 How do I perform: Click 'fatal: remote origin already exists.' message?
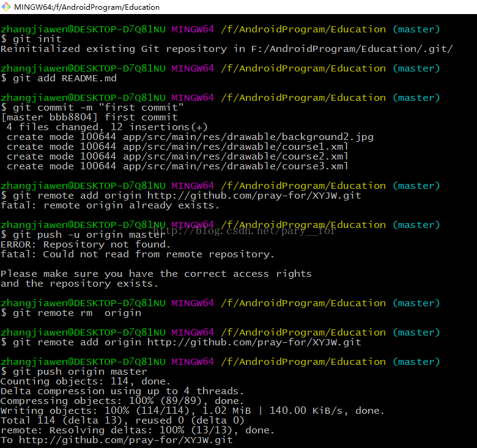click(x=110, y=205)
